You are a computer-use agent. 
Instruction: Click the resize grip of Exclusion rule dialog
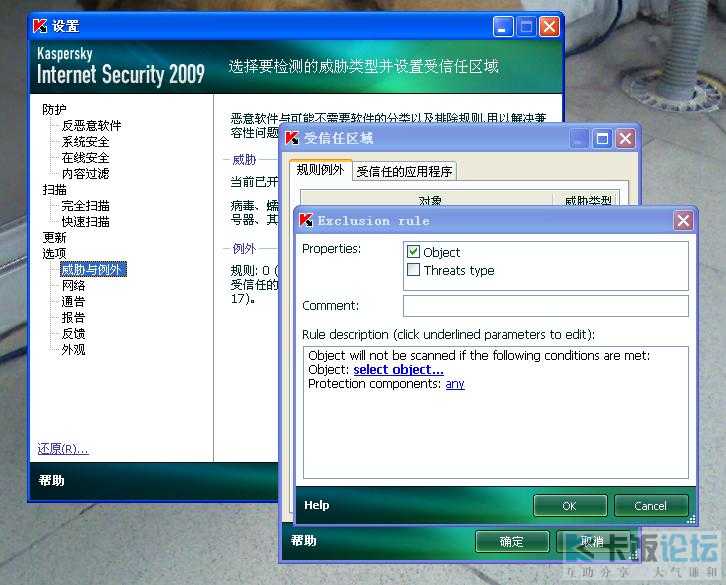point(691,520)
